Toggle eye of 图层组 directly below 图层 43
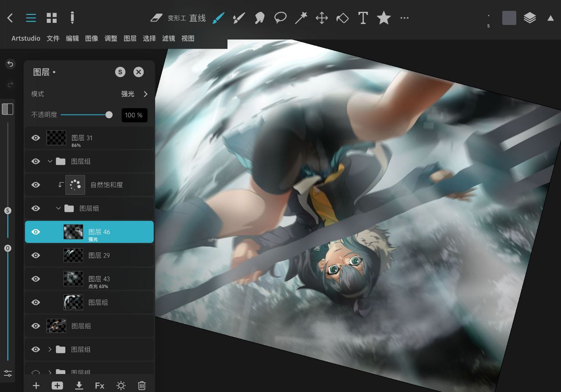Image resolution: width=561 pixels, height=392 pixels. click(x=36, y=302)
